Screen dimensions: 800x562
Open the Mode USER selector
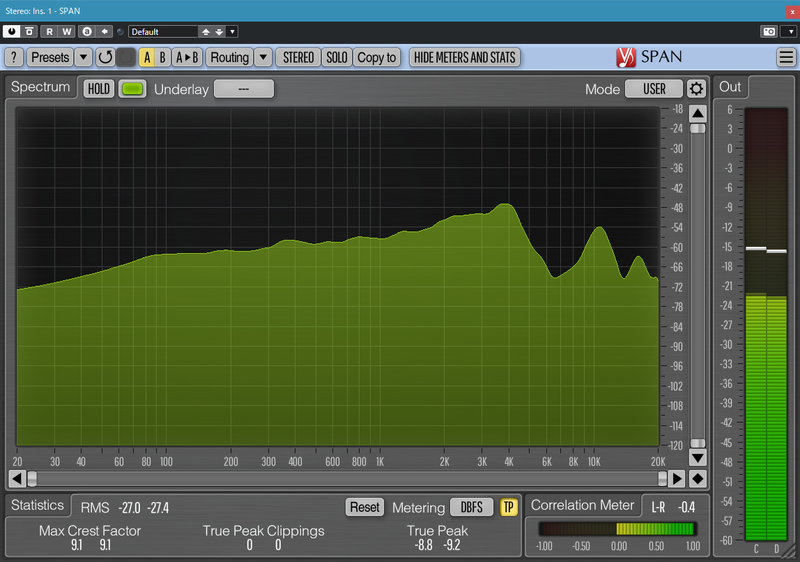coord(654,89)
